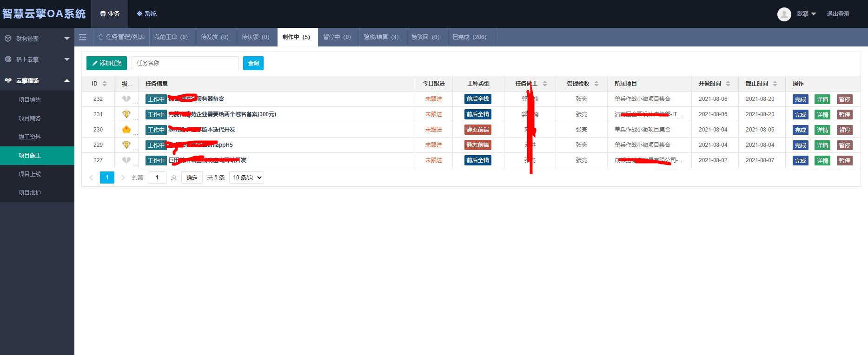Pause task 227 with 暂停 button
Image resolution: width=868 pixels, height=355 pixels.
pos(844,160)
